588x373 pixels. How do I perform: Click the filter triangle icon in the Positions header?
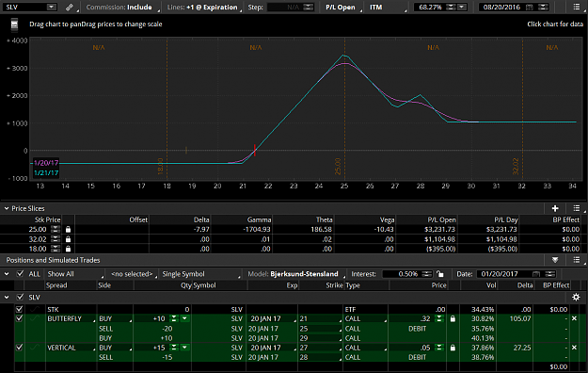pyautogui.click(x=555, y=260)
